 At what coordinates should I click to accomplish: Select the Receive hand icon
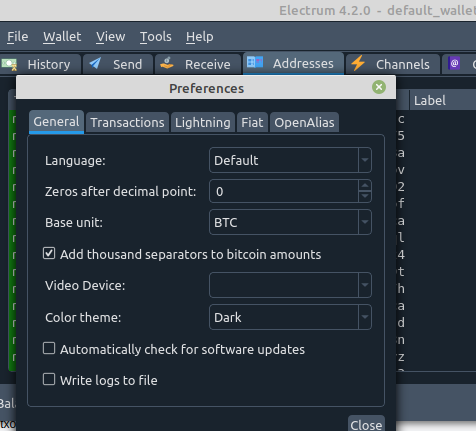[x=166, y=63]
